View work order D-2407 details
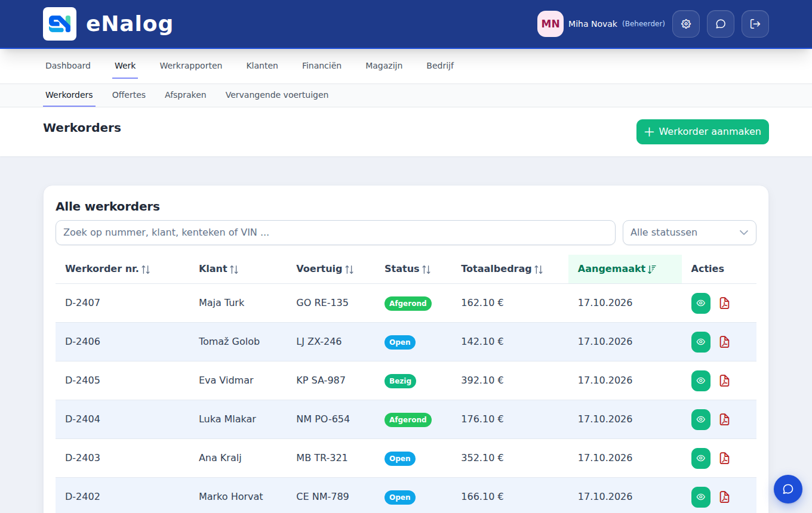Viewport: 812px width, 513px height. pos(701,303)
